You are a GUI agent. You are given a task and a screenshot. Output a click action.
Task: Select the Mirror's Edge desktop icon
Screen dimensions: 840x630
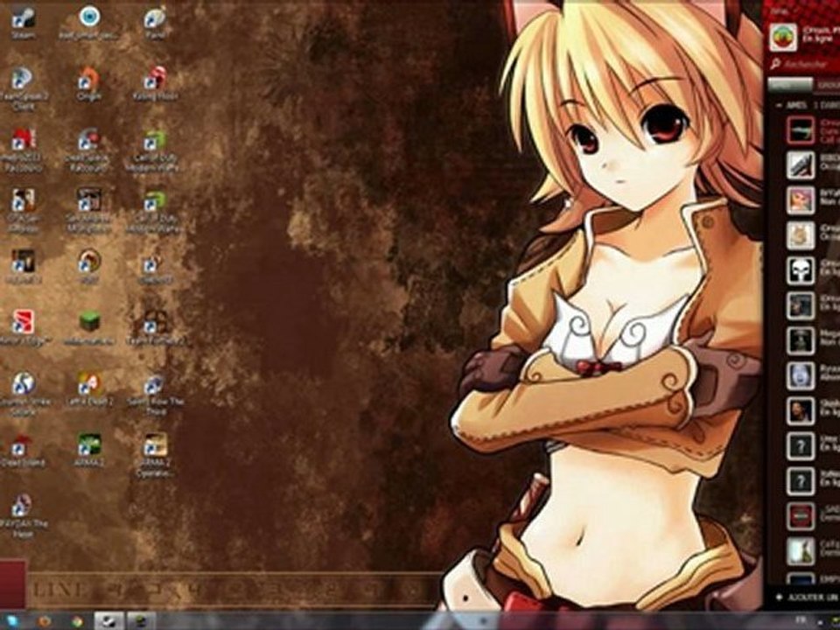23,326
